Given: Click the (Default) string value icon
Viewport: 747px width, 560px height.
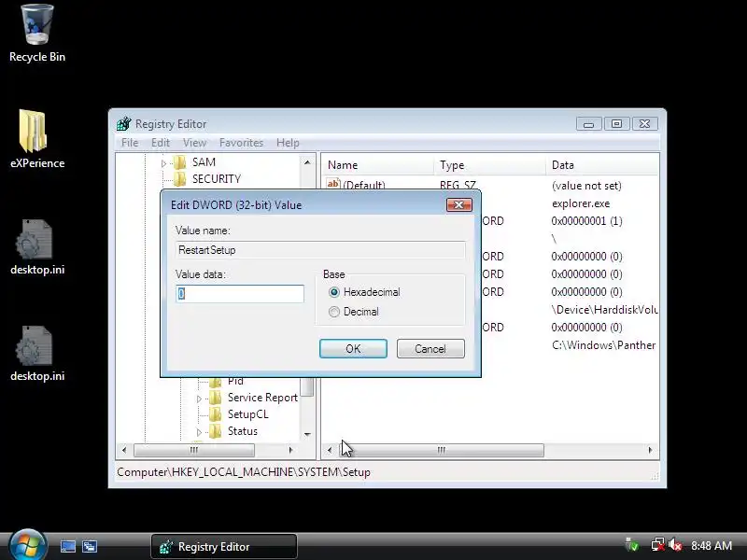Looking at the screenshot, I should [x=333, y=183].
